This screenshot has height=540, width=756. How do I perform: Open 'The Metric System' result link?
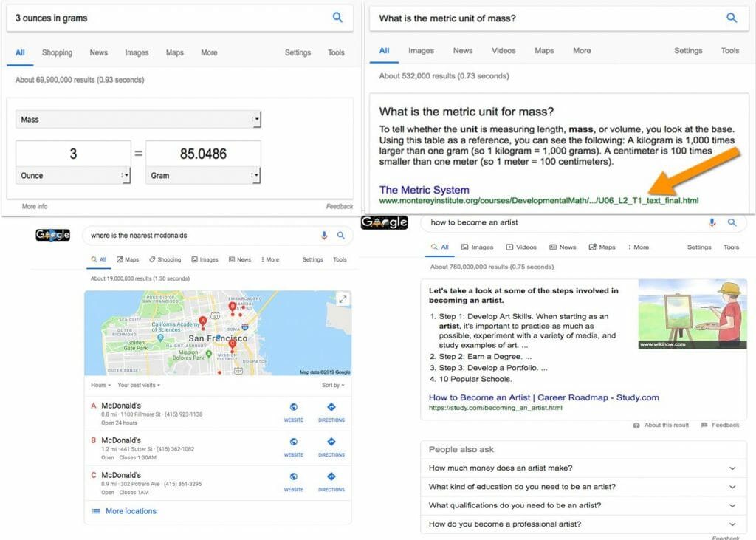424,190
